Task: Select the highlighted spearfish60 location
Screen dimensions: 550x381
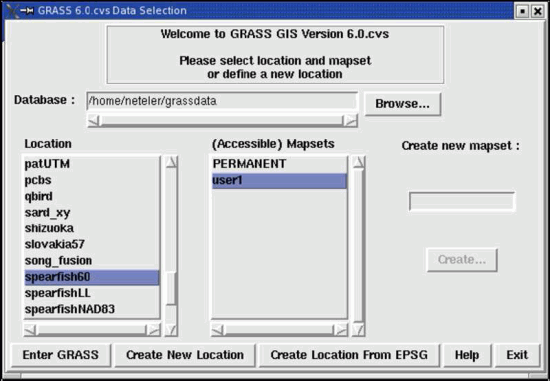Action: tap(92, 277)
